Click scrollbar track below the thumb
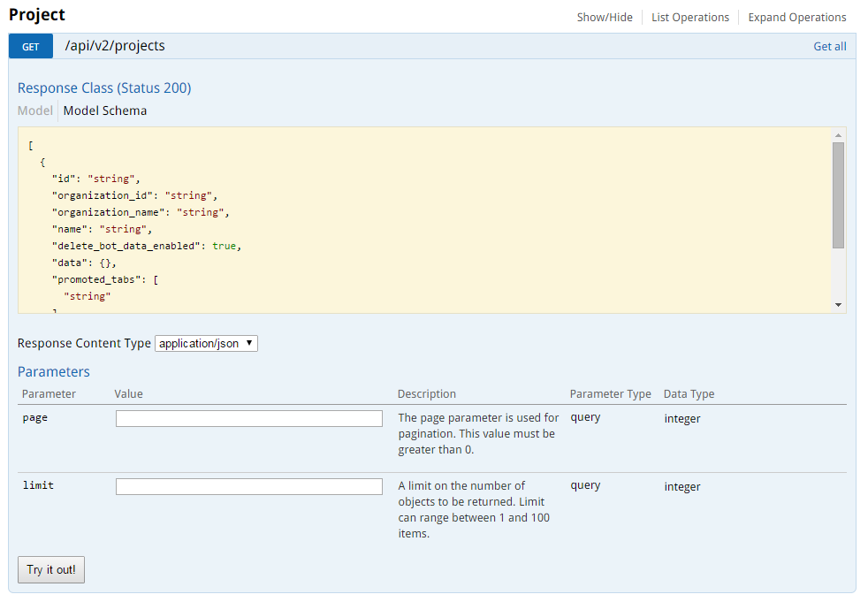 (838, 274)
